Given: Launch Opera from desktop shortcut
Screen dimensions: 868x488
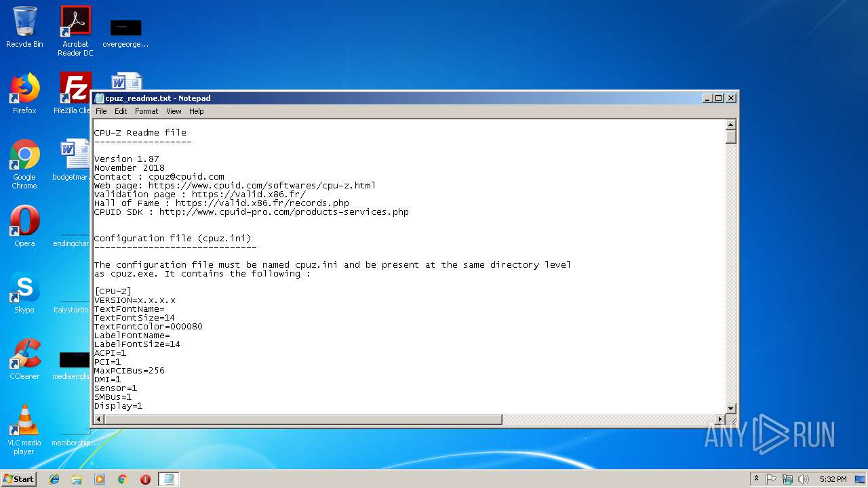Looking at the screenshot, I should (24, 226).
